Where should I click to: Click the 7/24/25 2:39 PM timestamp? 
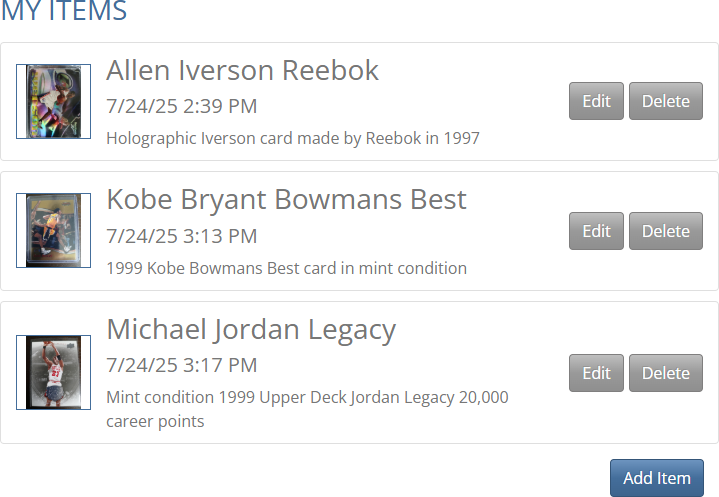(x=181, y=106)
